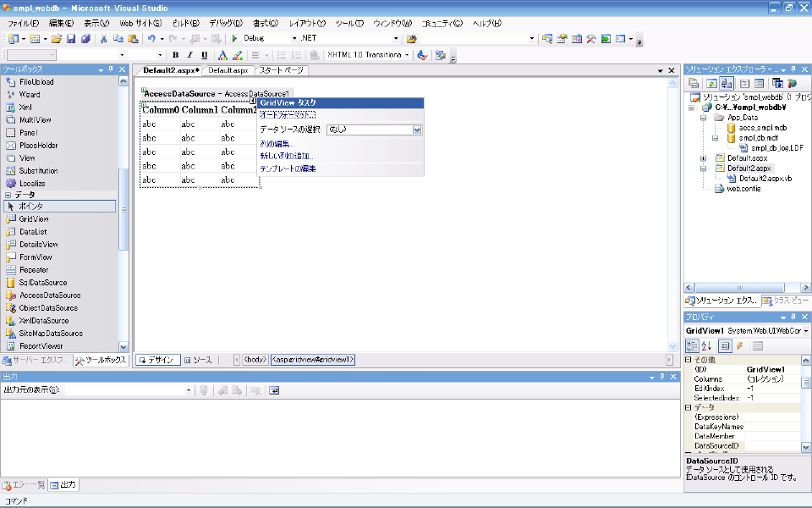
Task: Collapse the smpl_db.mdf tree node
Action: (715, 138)
